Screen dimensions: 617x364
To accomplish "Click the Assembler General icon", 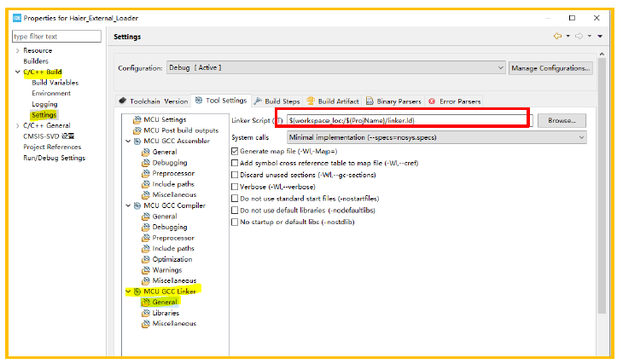I will coord(146,152).
